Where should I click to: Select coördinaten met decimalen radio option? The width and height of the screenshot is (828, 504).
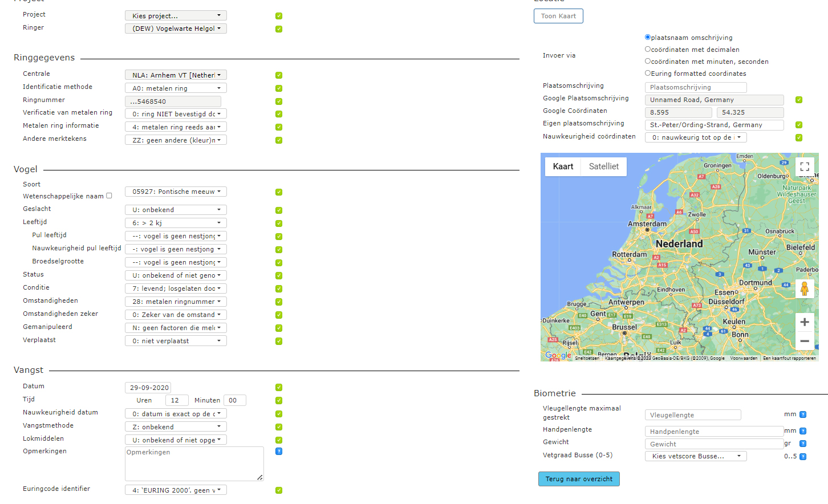click(648, 49)
